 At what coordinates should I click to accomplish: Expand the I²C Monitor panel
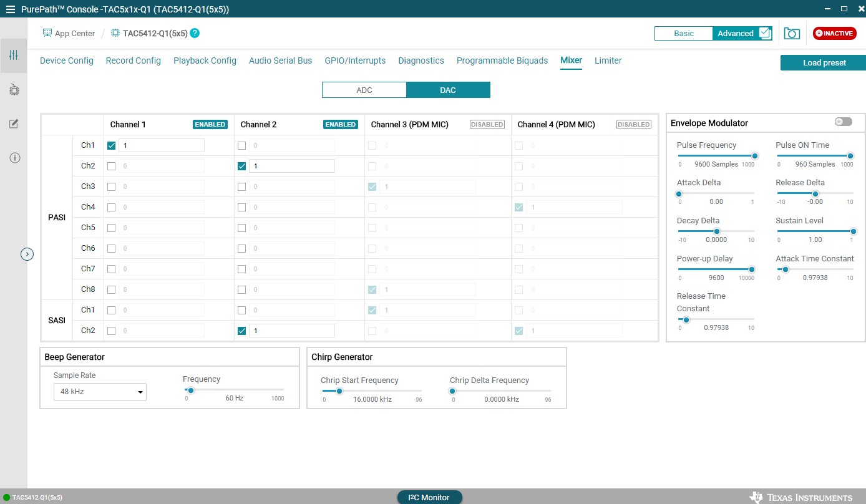coord(430,497)
